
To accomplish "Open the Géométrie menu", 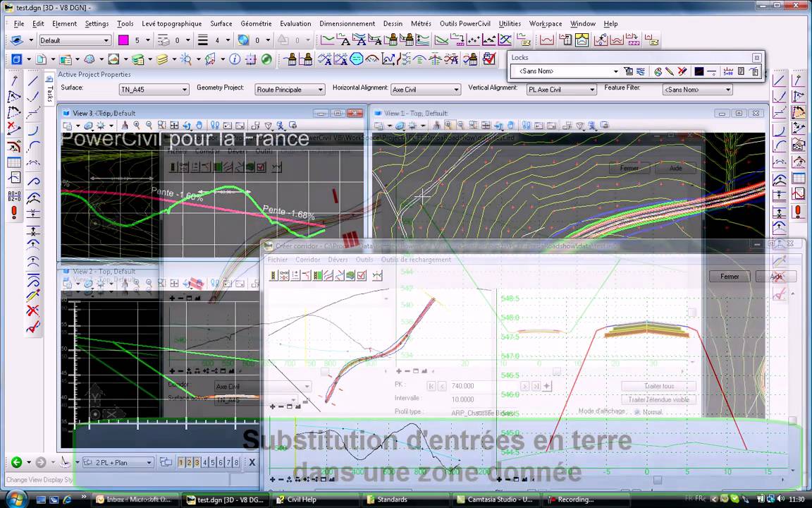I will point(256,24).
